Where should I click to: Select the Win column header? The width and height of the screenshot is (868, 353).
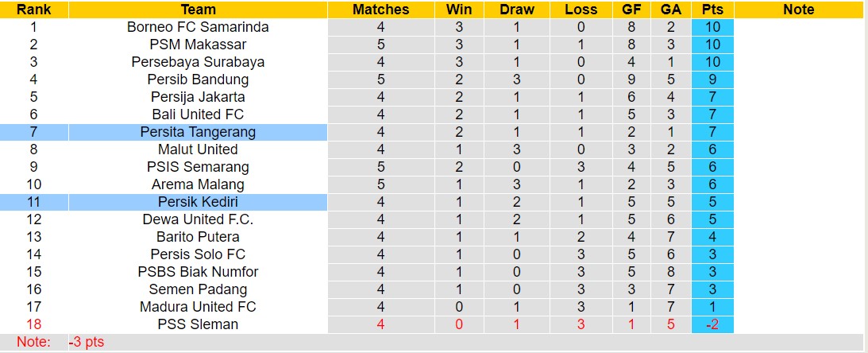(459, 10)
